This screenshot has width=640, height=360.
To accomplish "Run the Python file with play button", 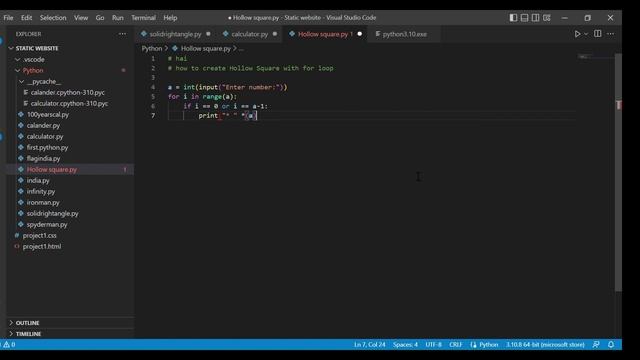I will tap(577, 34).
